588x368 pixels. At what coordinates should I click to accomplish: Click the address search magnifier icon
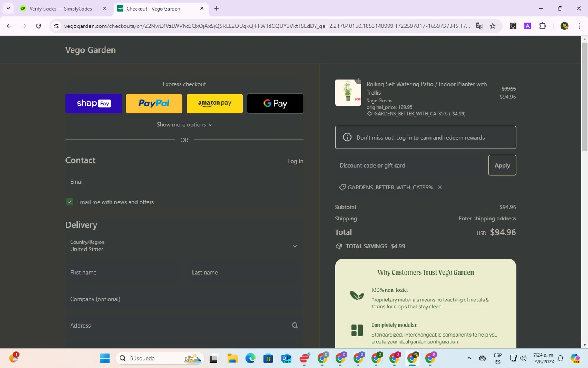coord(295,326)
